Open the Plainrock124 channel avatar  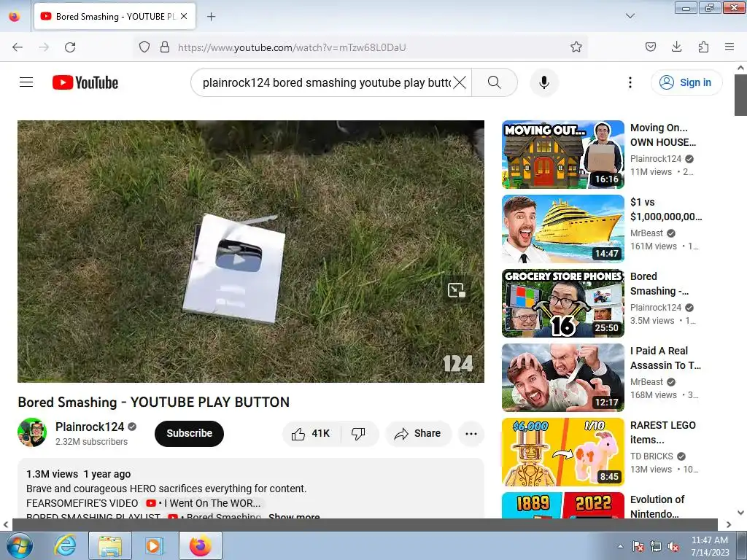[32, 432]
